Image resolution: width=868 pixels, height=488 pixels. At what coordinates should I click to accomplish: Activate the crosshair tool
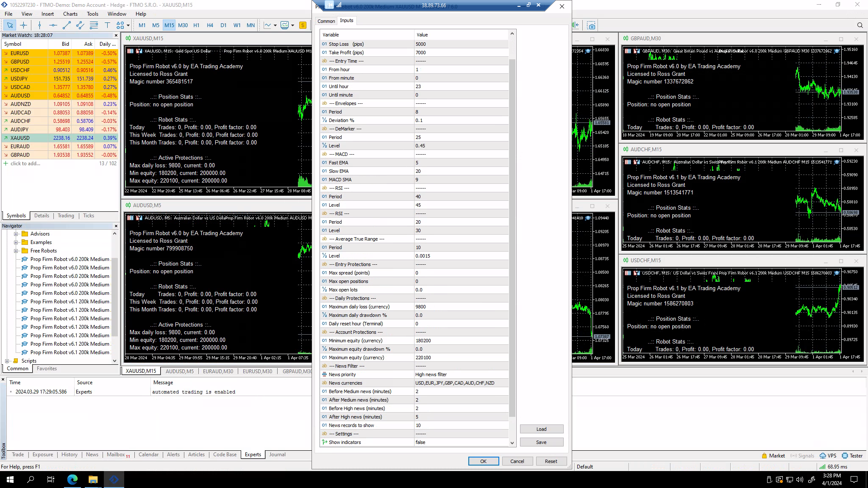coord(24,25)
